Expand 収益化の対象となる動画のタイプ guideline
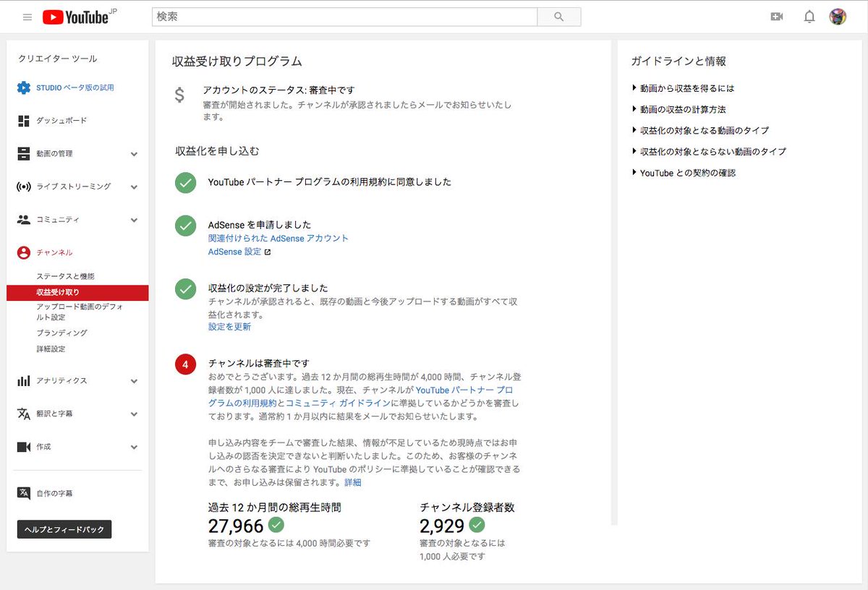Screen dimensions: 868x590 point(700,131)
